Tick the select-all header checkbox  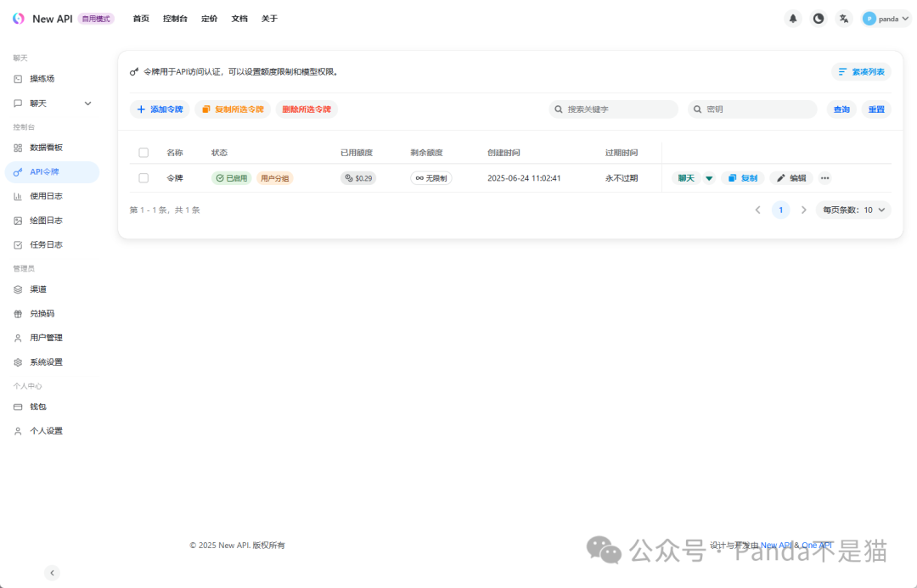(x=143, y=153)
